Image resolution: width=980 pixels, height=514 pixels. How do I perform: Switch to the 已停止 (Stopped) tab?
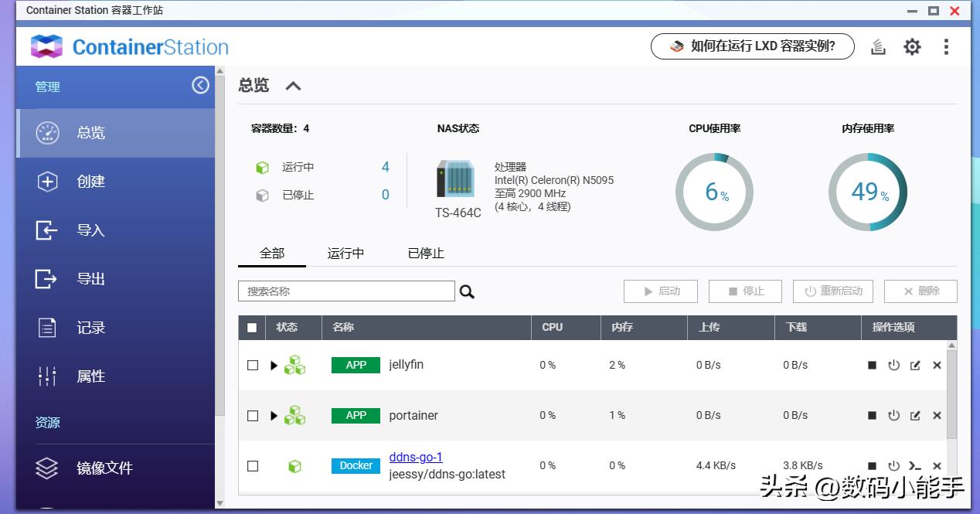pos(424,253)
